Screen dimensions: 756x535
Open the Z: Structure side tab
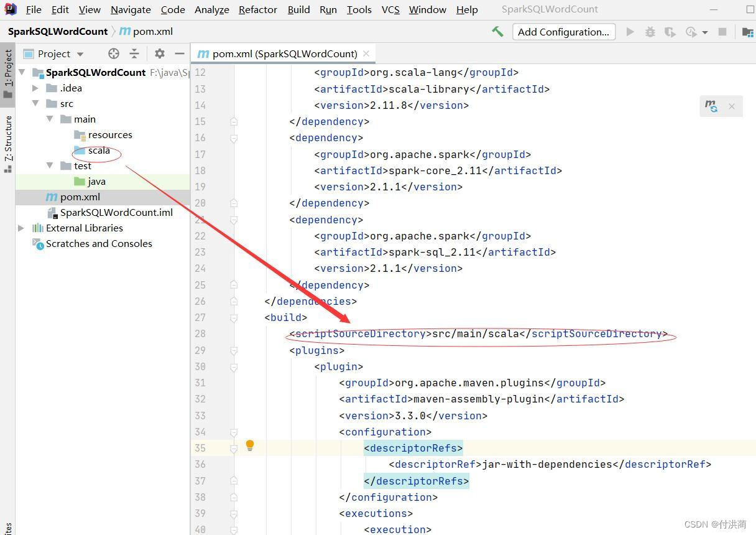[x=7, y=144]
